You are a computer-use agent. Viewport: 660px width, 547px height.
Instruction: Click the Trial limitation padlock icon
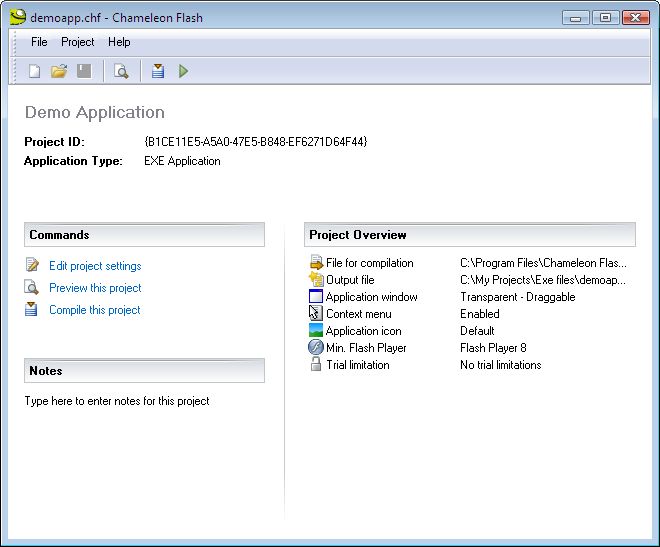click(x=316, y=364)
